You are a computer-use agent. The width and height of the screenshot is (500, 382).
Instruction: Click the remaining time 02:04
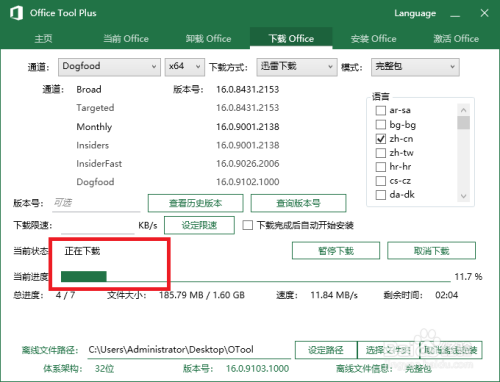tap(447, 295)
